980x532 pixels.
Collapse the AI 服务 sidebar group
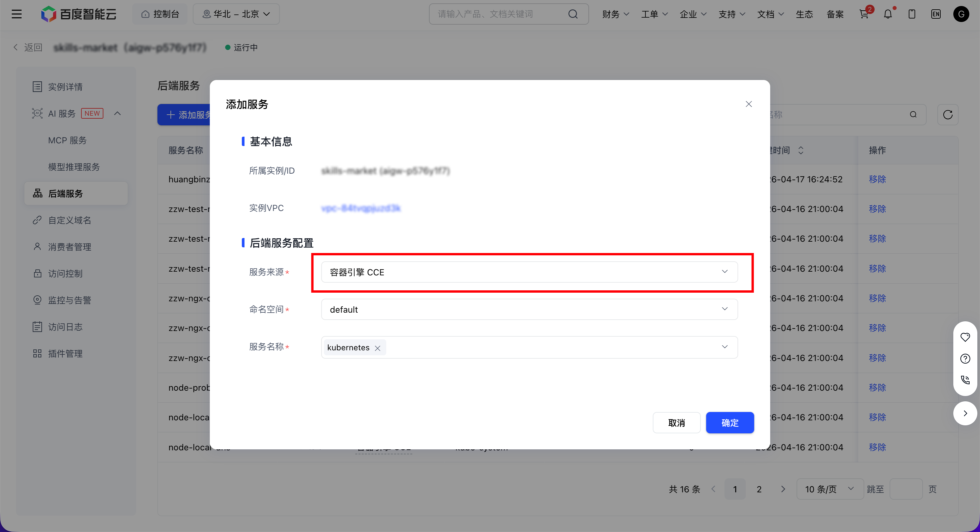(x=117, y=113)
